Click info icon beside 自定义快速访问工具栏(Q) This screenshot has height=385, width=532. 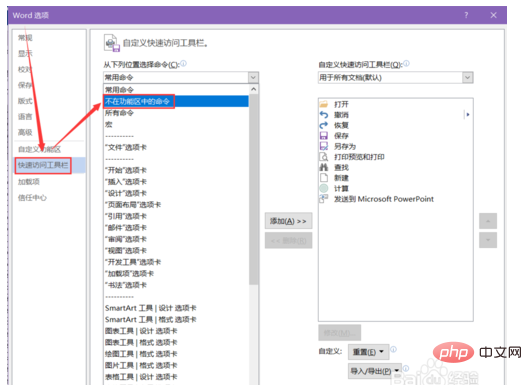tap(406, 63)
